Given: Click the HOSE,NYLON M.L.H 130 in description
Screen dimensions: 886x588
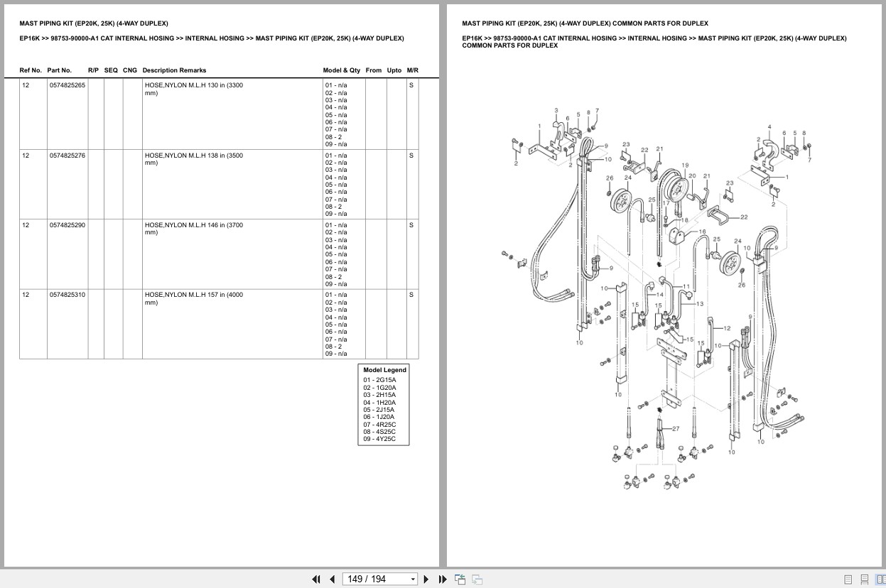Looking at the screenshot, I should click(x=194, y=89).
